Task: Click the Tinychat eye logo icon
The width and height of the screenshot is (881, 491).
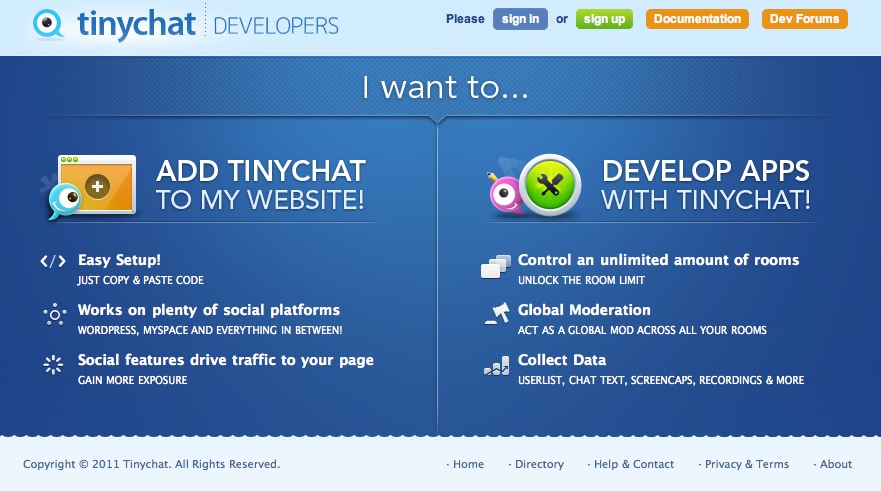Action: pyautogui.click(x=49, y=24)
